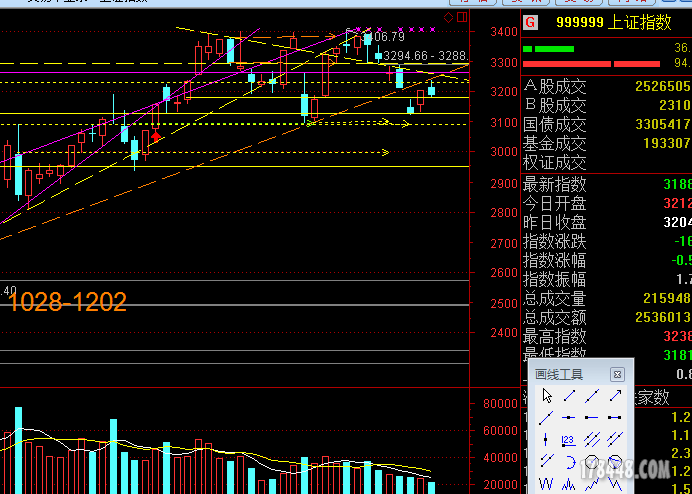Select the arrow pointer in drawing tools
692x494 pixels.
(546, 396)
